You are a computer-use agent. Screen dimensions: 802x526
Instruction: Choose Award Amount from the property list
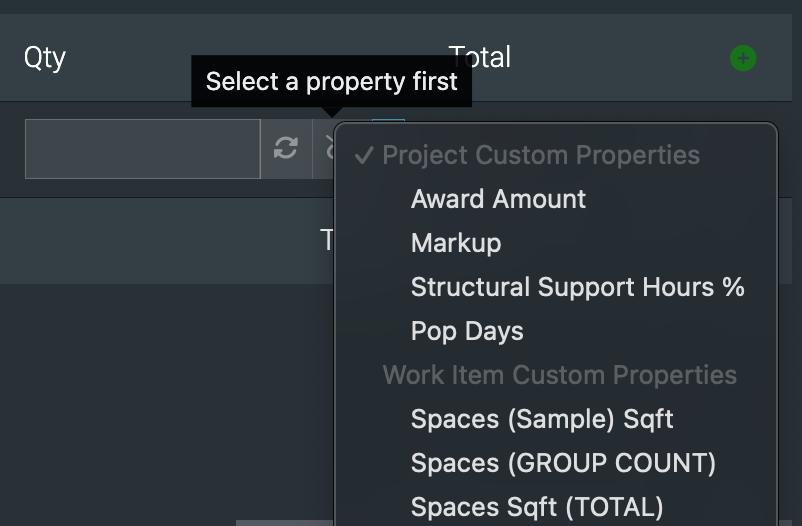pyautogui.click(x=498, y=199)
